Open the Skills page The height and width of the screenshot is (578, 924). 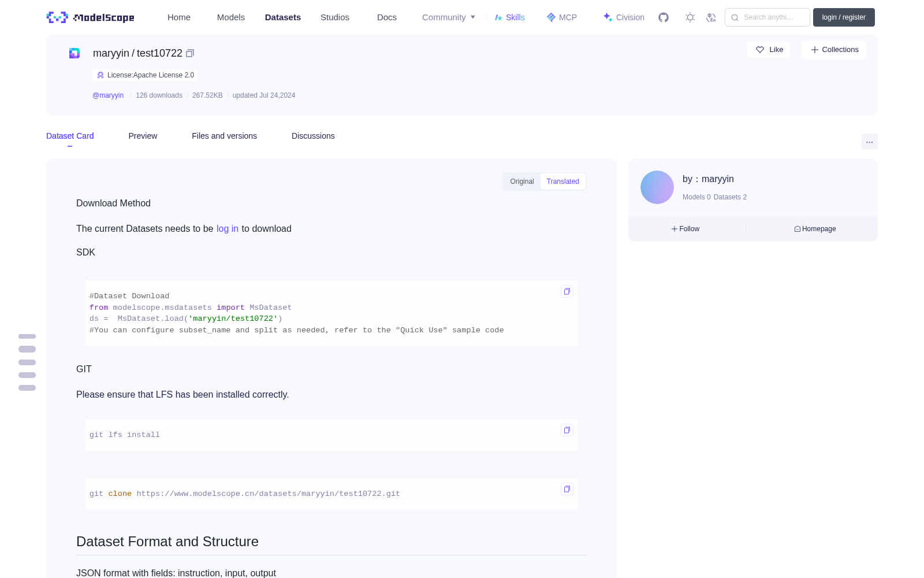coord(510,17)
